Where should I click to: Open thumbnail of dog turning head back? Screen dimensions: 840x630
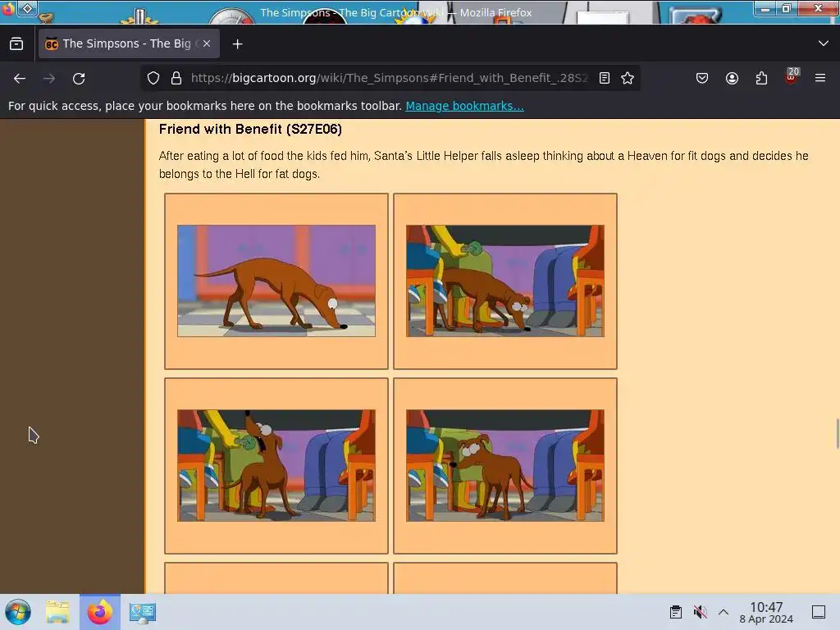[x=505, y=466]
